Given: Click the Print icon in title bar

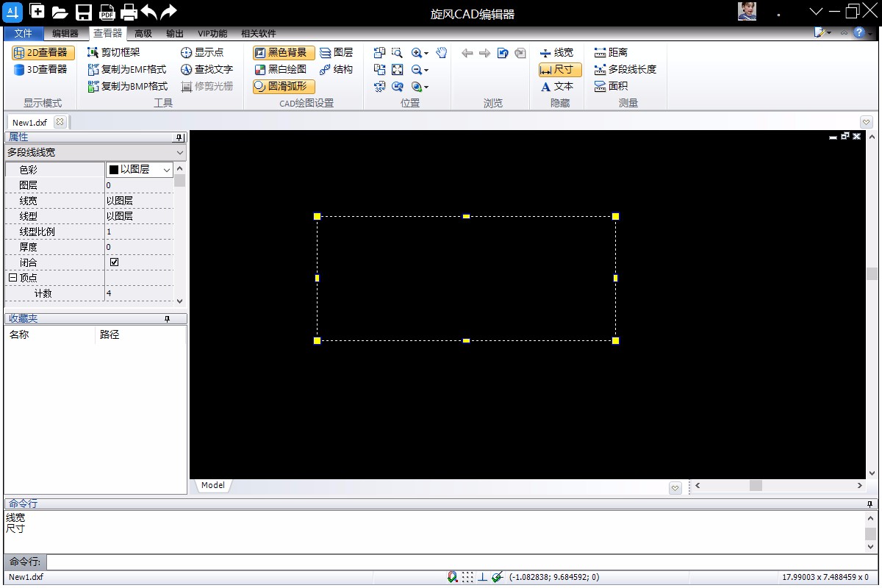Looking at the screenshot, I should (129, 12).
